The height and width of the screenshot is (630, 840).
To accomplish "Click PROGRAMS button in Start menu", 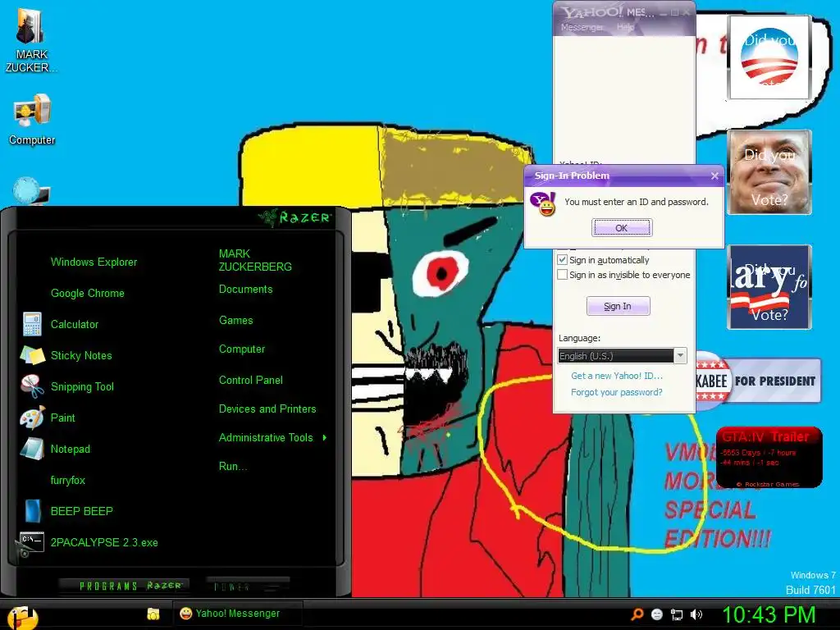I will 122,586.
